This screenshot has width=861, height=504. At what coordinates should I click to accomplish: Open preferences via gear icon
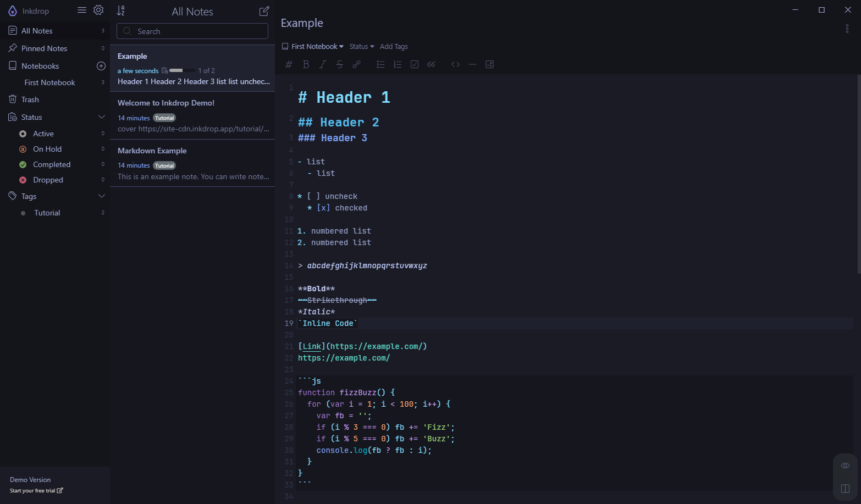point(98,10)
